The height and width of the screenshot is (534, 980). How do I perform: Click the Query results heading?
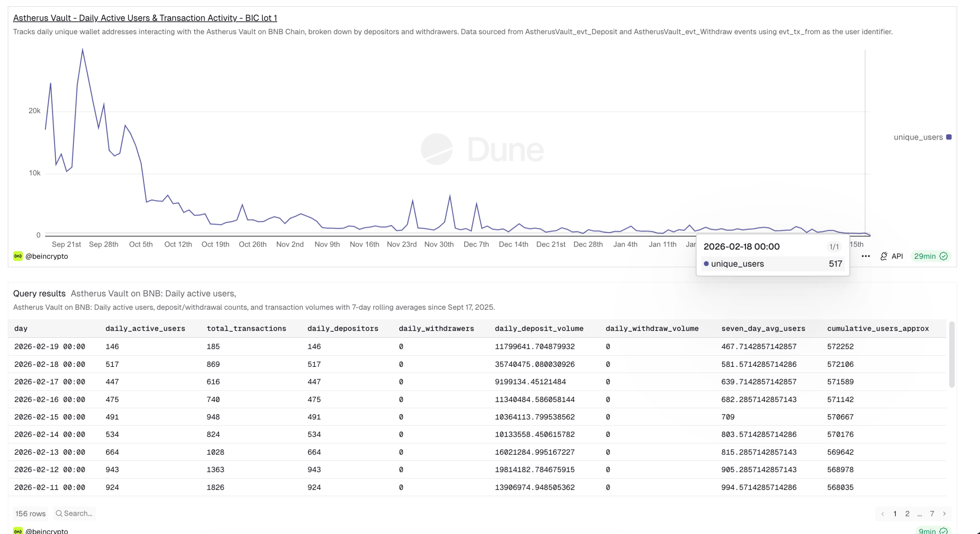[39, 293]
